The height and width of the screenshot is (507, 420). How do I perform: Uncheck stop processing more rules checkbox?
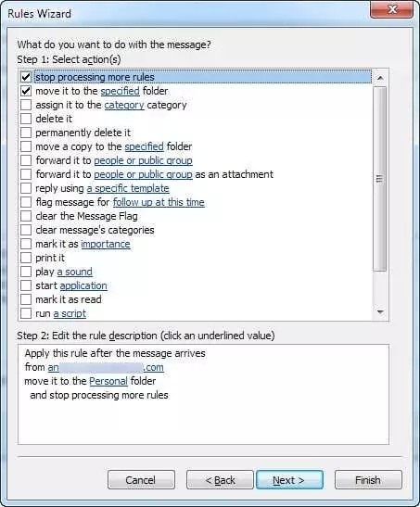(x=26, y=77)
